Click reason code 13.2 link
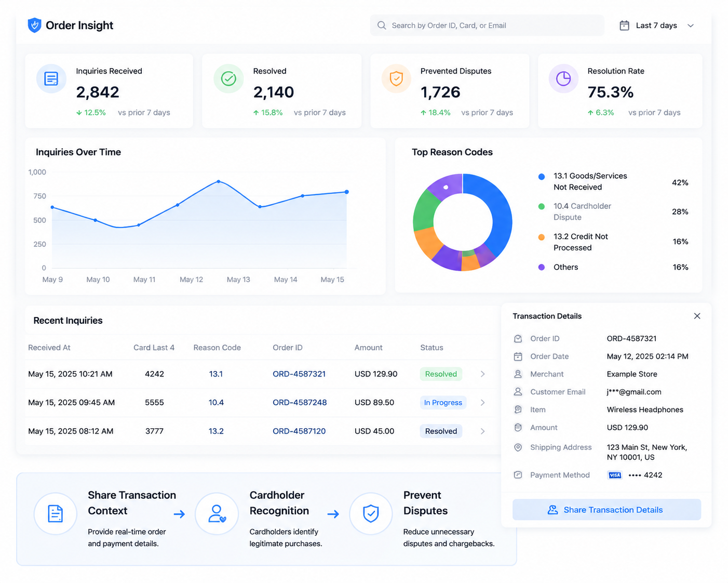Image resolution: width=728 pixels, height=583 pixels. click(216, 431)
